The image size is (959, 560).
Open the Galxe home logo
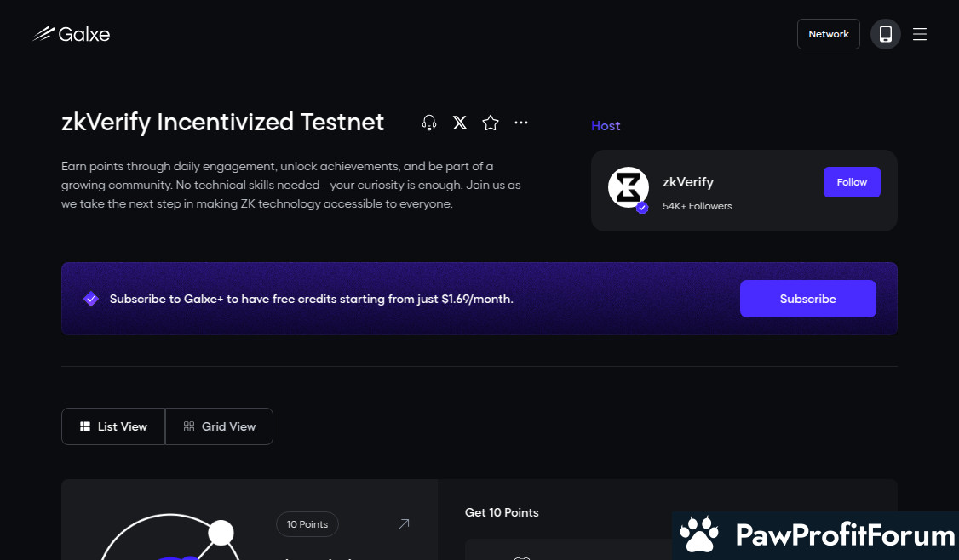point(71,34)
